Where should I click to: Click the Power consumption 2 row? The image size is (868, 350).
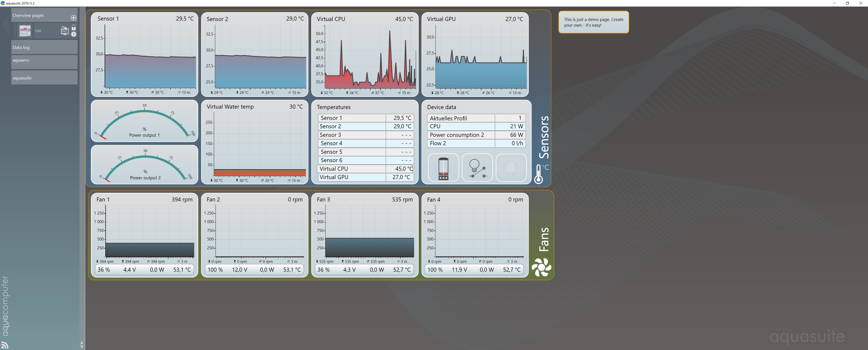(x=476, y=135)
